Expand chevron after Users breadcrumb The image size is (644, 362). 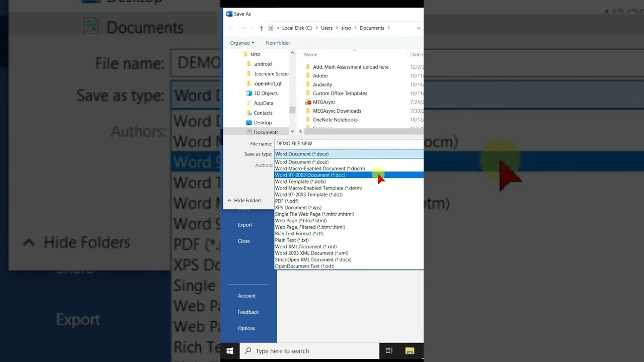[337, 28]
